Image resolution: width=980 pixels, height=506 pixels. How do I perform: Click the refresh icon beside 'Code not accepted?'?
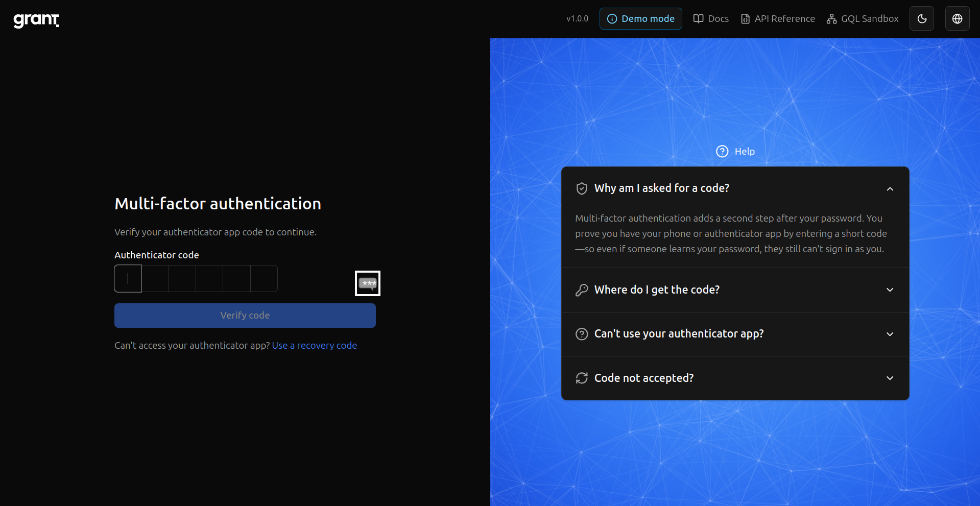point(582,378)
